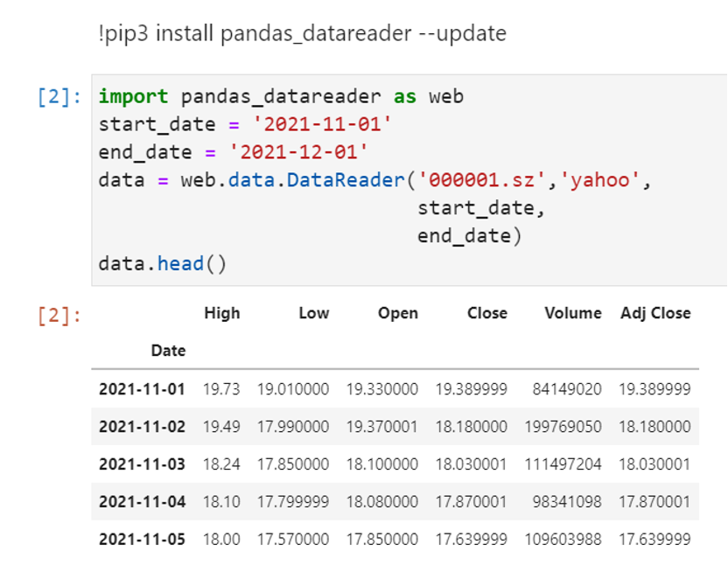
Task: Click Low value 17.570000
Action: click(293, 539)
